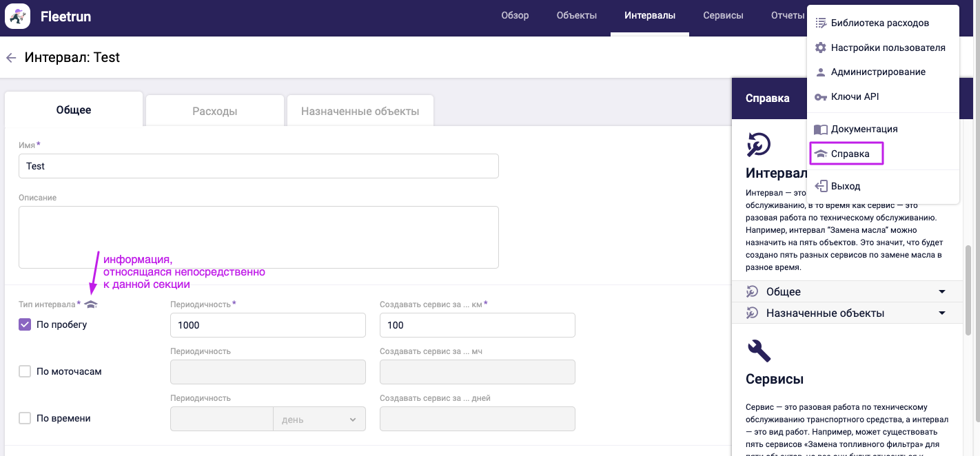Open the Сервисы navigation menu item

[x=723, y=16]
